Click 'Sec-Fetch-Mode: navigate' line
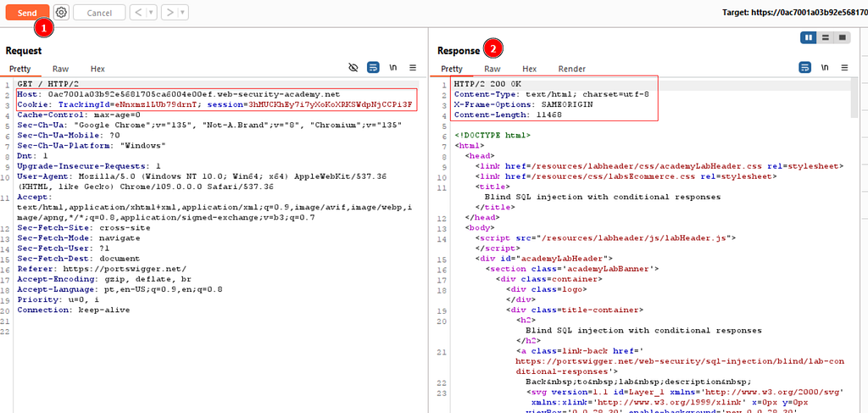This screenshot has width=868, height=413. [79, 237]
